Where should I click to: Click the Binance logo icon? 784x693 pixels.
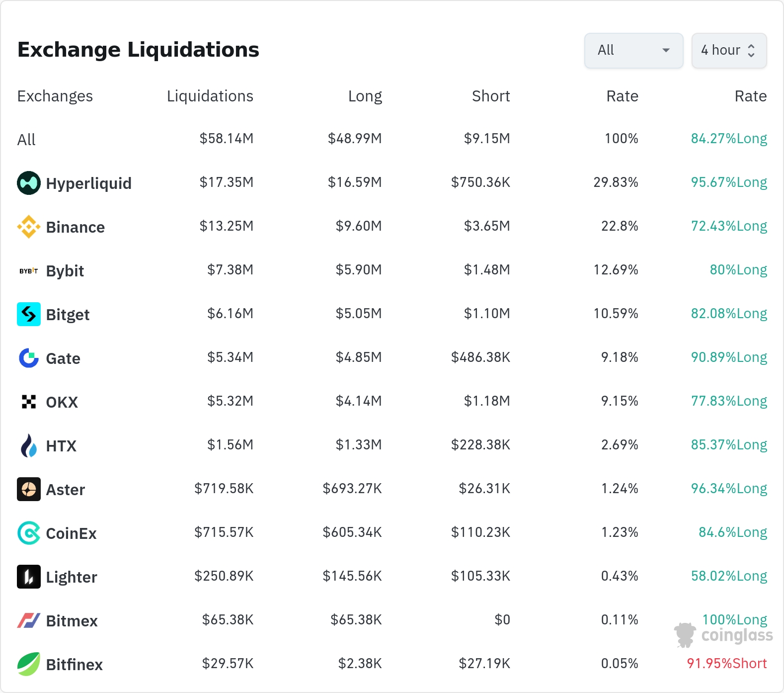click(x=29, y=227)
